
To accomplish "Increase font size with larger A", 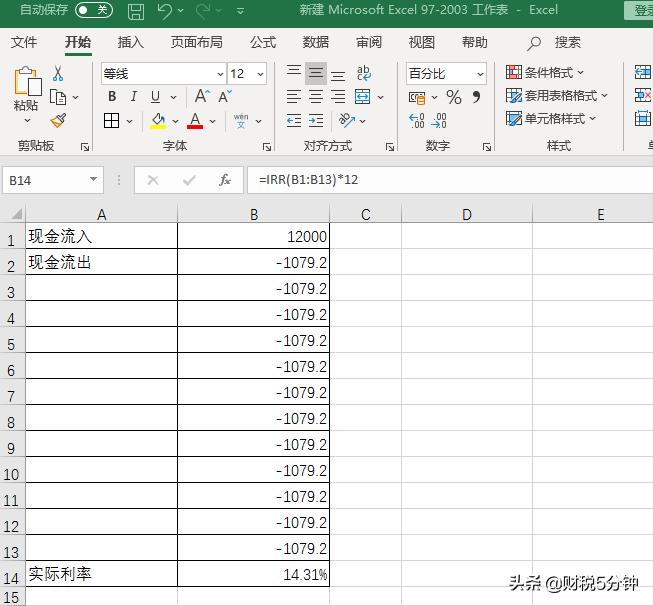I will coord(202,97).
